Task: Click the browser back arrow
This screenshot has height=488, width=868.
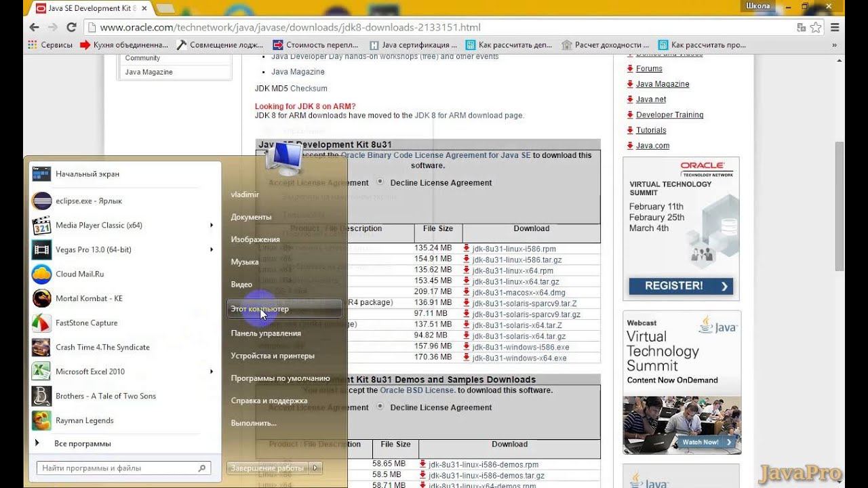Action: [x=34, y=28]
